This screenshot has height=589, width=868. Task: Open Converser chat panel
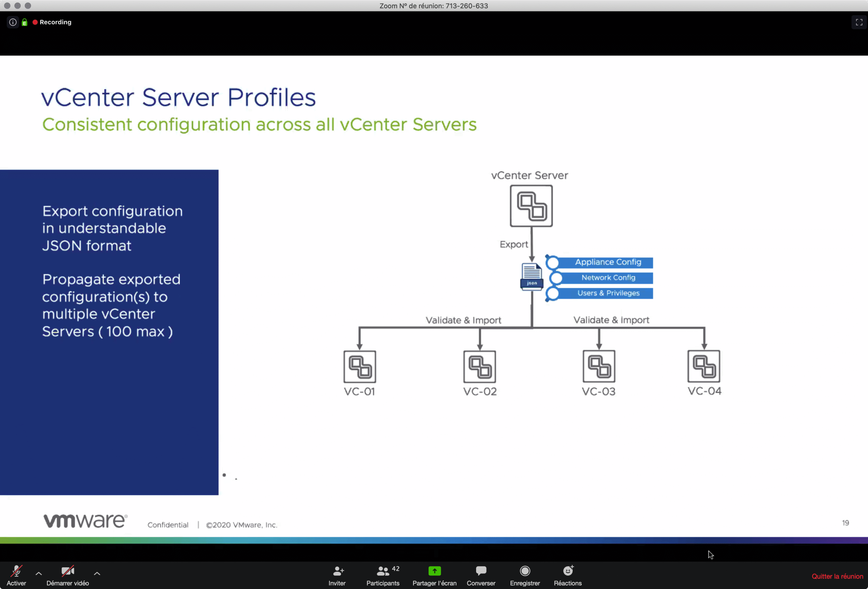481,575
